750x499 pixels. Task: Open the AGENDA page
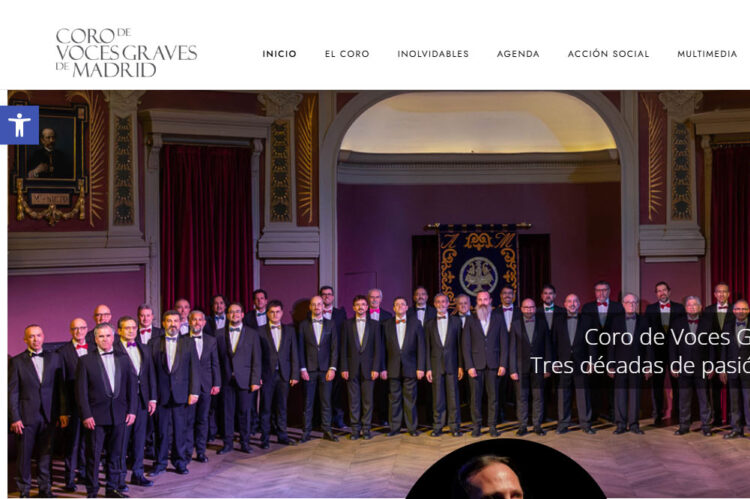tap(518, 54)
